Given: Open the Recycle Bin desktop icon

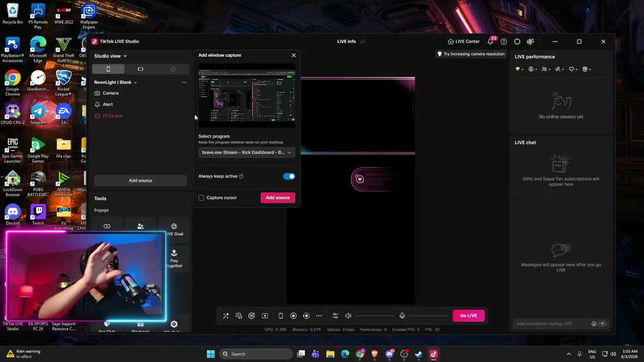Looking at the screenshot, I should tap(13, 14).
